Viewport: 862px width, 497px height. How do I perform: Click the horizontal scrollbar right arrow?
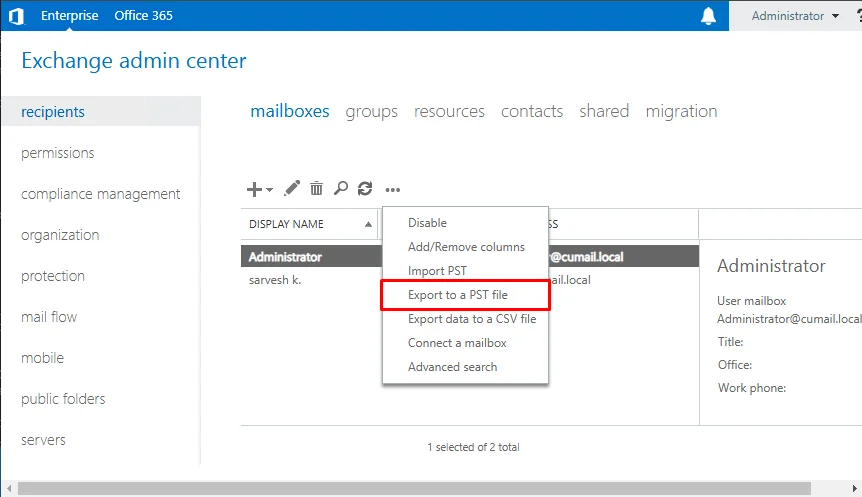coord(855,488)
